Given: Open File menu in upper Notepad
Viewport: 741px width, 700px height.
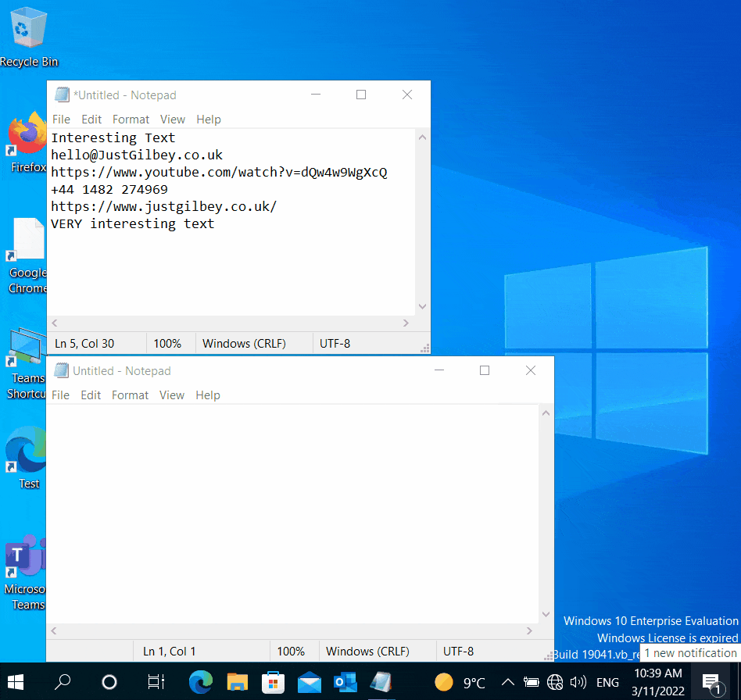Looking at the screenshot, I should click(61, 120).
